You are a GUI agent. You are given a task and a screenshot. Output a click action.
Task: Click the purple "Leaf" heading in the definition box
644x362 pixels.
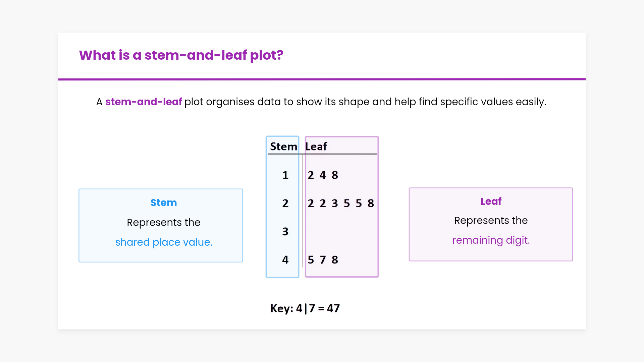pyautogui.click(x=491, y=201)
